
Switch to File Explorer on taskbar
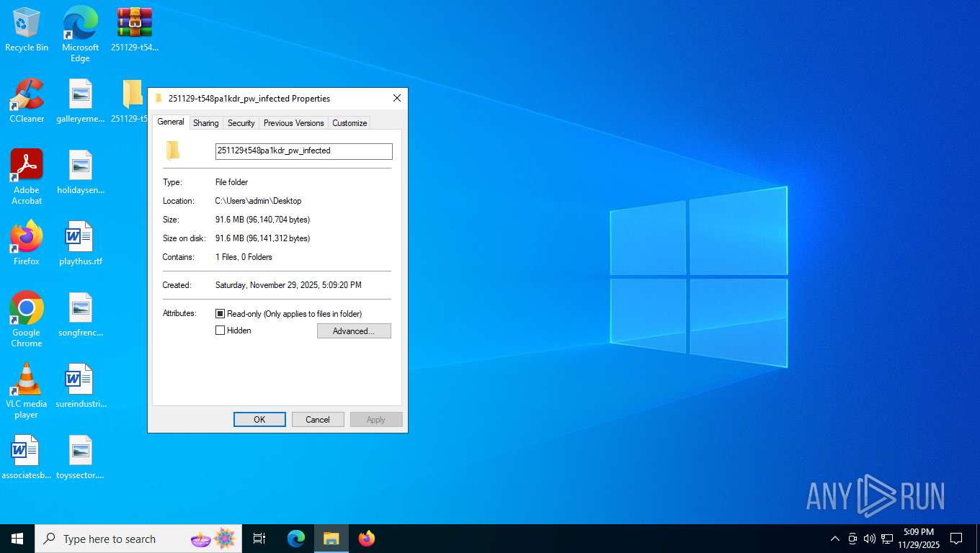pos(331,539)
